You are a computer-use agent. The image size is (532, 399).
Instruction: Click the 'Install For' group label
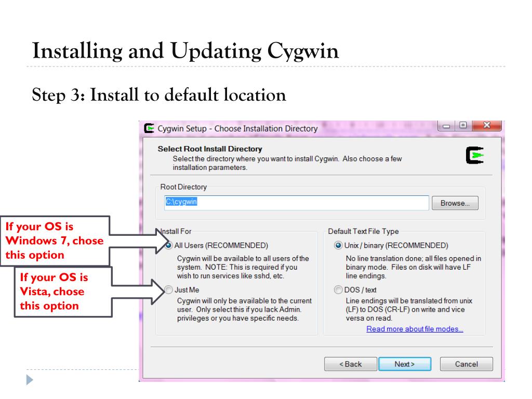[x=176, y=231]
